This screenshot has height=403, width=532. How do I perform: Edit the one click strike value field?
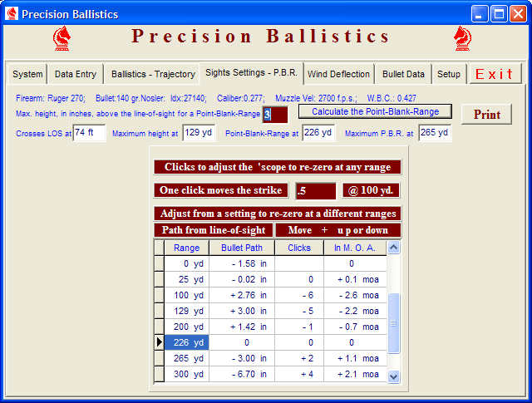[316, 190]
